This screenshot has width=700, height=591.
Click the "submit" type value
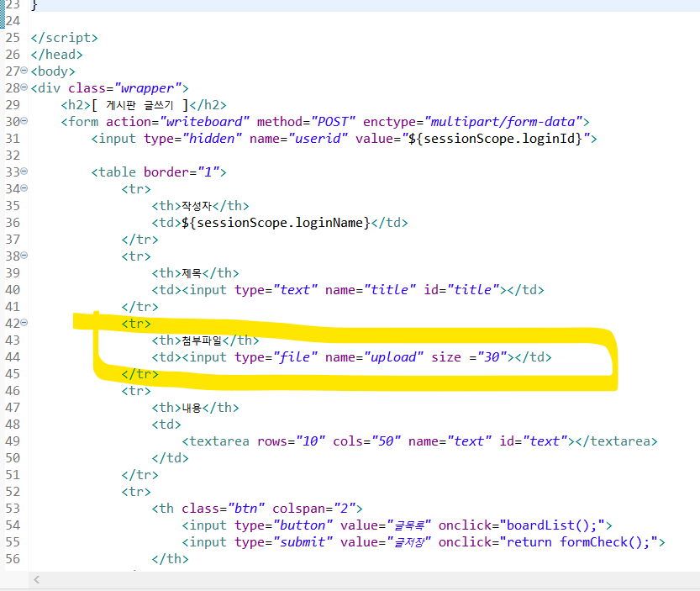303,542
